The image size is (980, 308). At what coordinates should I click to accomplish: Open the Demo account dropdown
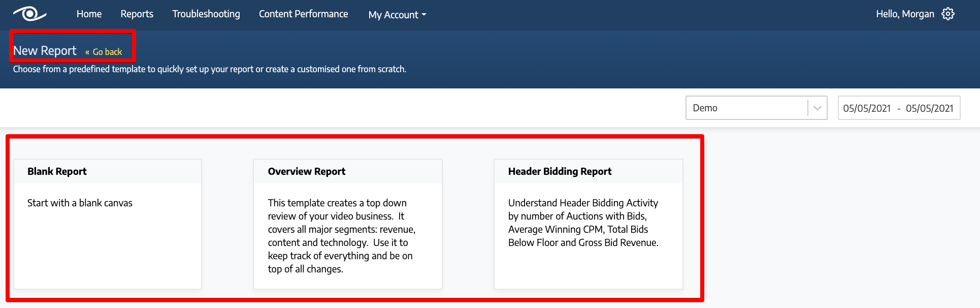click(x=757, y=108)
